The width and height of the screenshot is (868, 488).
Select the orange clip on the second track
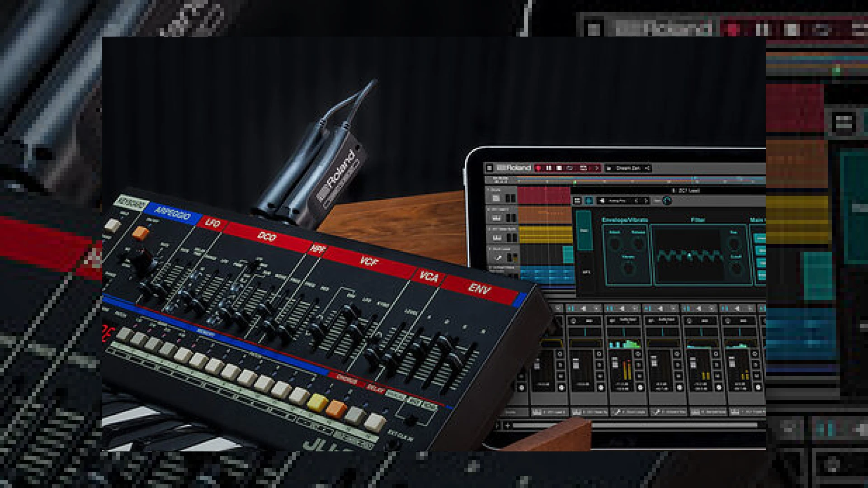coord(546,215)
